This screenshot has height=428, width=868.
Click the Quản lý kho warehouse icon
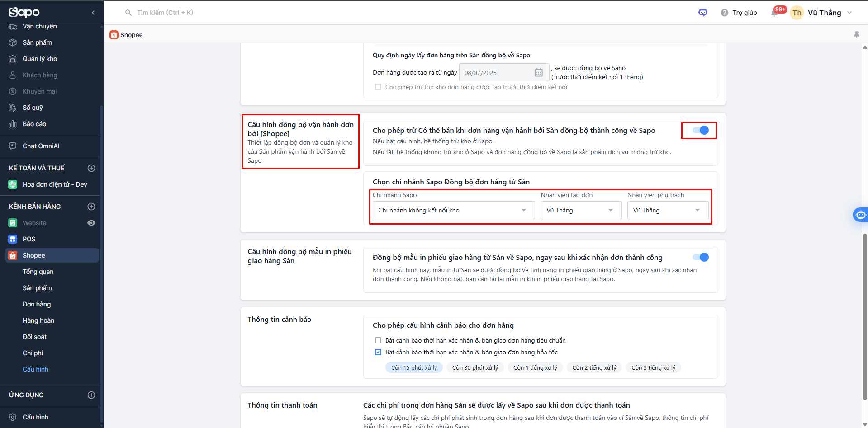point(13,59)
